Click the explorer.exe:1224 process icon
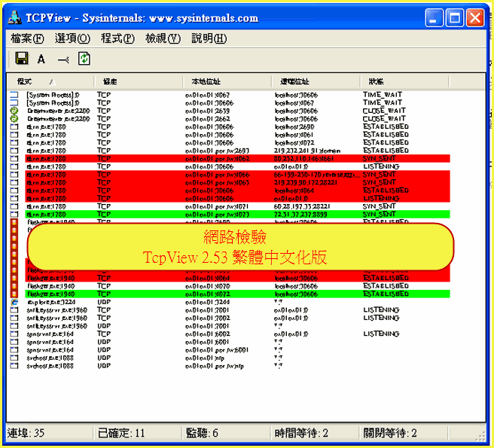Screen dimensions: 494x448 [14, 301]
